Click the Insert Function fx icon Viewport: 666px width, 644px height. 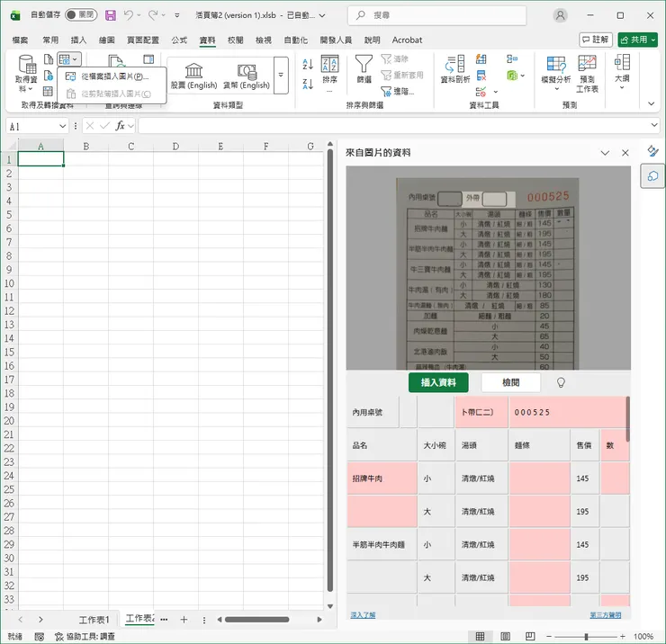pyautogui.click(x=121, y=126)
